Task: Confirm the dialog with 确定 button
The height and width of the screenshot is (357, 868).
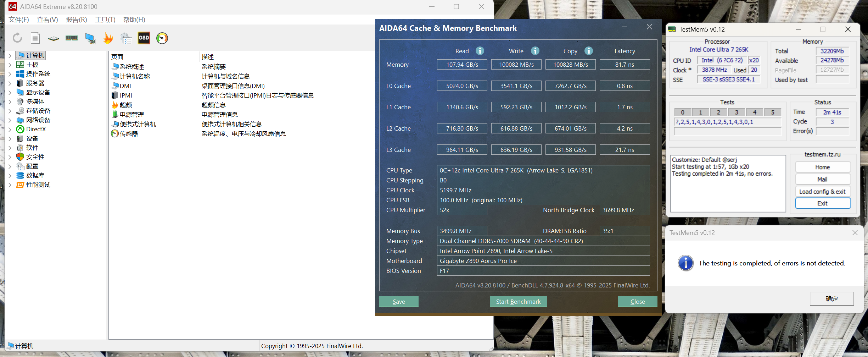Action: [832, 299]
